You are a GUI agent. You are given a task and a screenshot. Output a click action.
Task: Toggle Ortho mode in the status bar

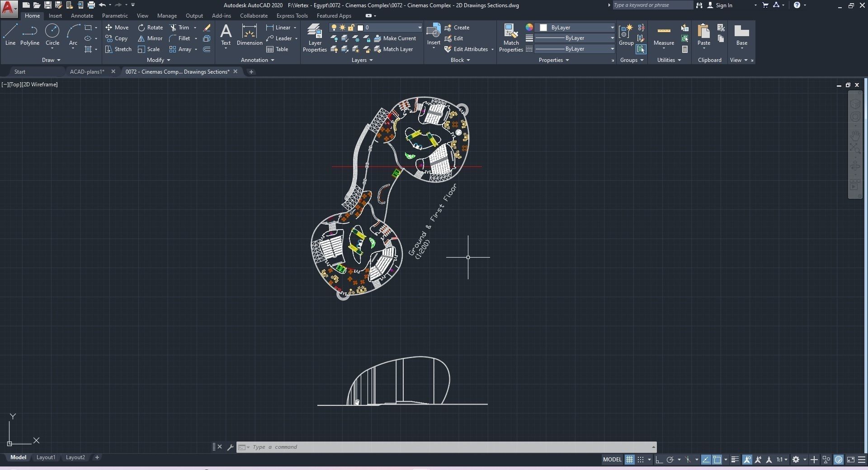[x=659, y=460]
